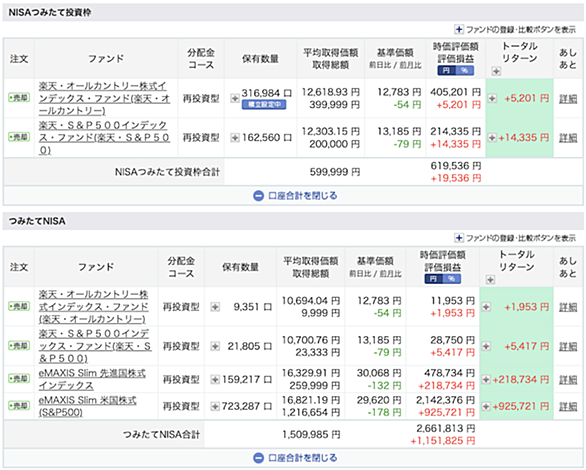
Task: Expand total return details for +1,953 円
Action: pyautogui.click(x=486, y=307)
